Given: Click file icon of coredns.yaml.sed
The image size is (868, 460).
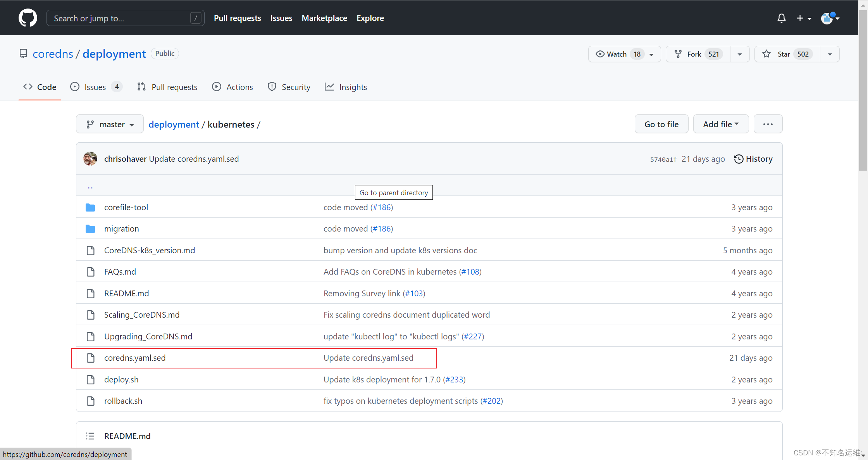Looking at the screenshot, I should (x=90, y=358).
